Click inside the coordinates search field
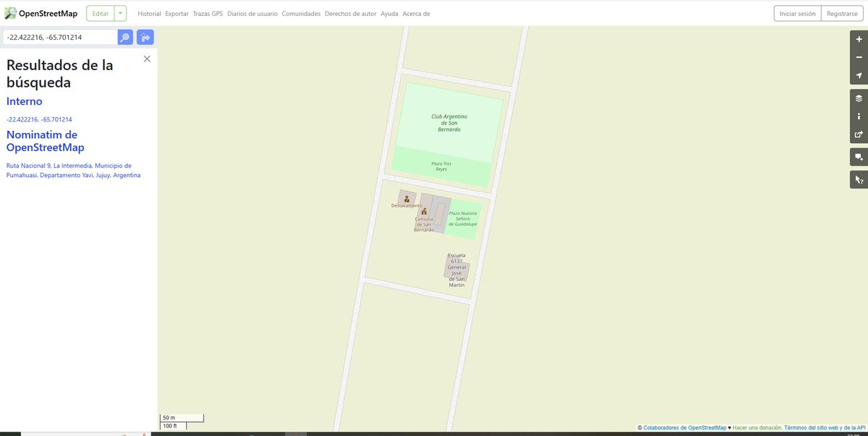 click(58, 36)
